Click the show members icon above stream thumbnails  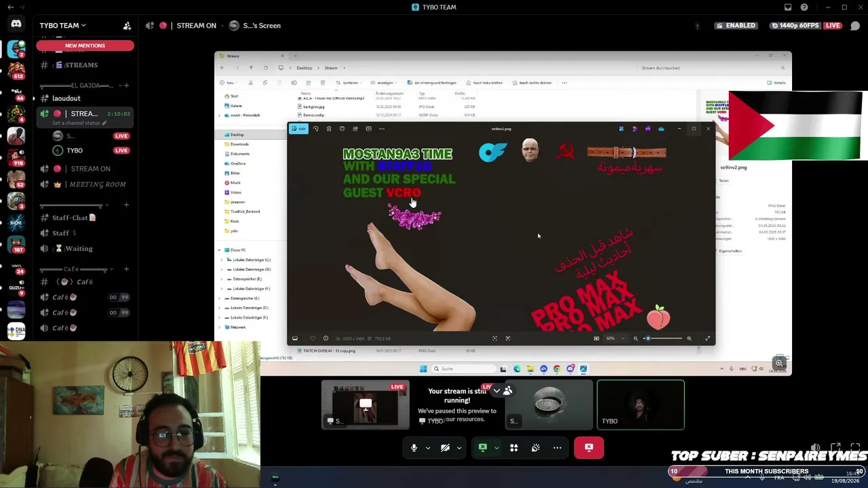(507, 391)
